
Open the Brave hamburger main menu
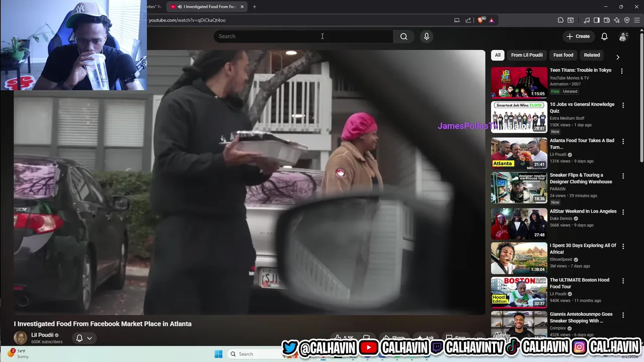point(637,20)
